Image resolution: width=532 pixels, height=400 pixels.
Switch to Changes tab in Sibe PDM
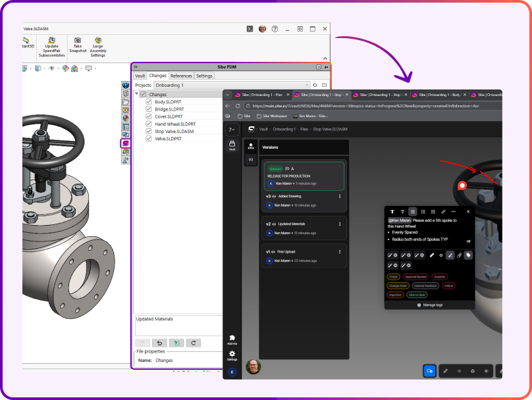158,75
